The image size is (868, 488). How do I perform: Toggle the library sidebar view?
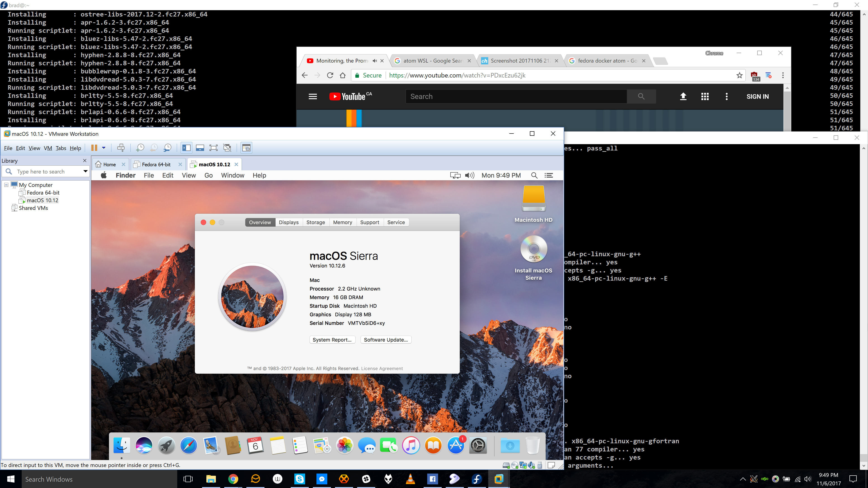[186, 148]
